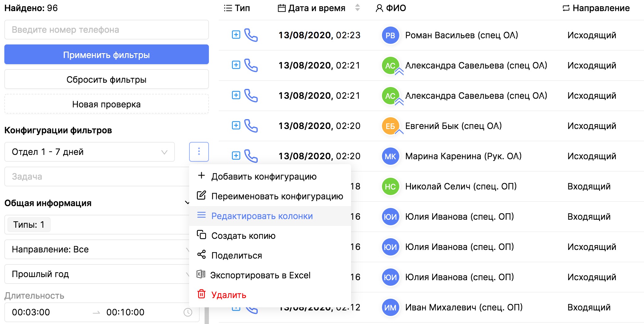Select Редактировать колонки menu item
The width and height of the screenshot is (644, 324).
(x=262, y=216)
